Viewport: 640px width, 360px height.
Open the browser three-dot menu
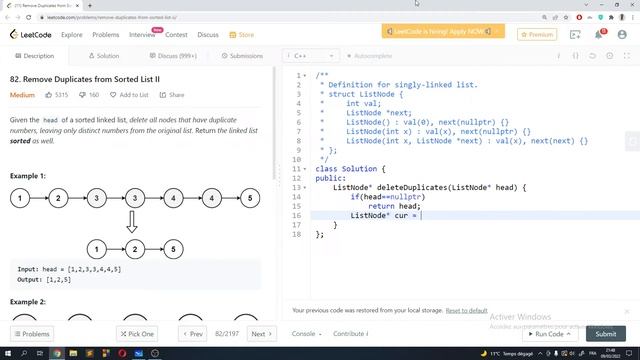(x=633, y=18)
